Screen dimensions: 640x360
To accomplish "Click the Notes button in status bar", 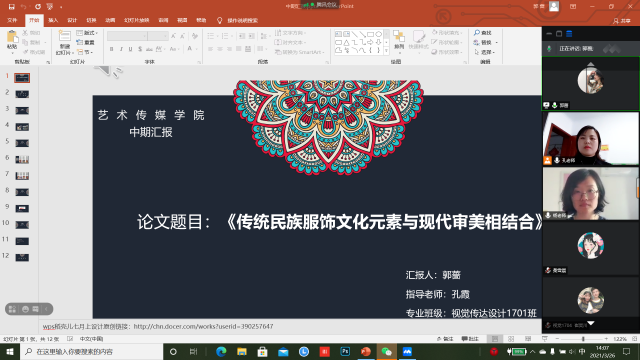I will (x=445, y=339).
